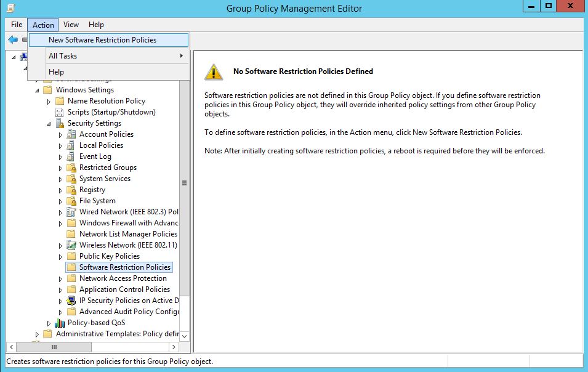Click the Wired Network policy icon

[x=71, y=212]
